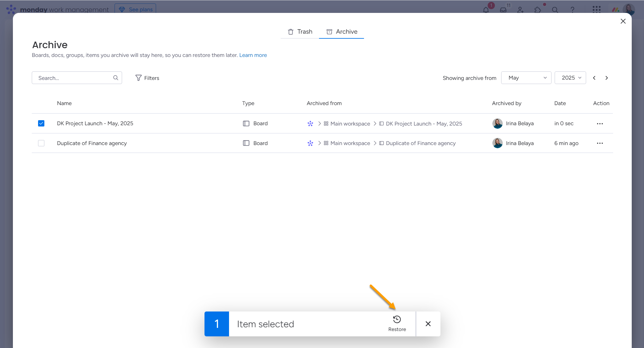Click board icon in Duplicate of Finance agency row

(246, 143)
